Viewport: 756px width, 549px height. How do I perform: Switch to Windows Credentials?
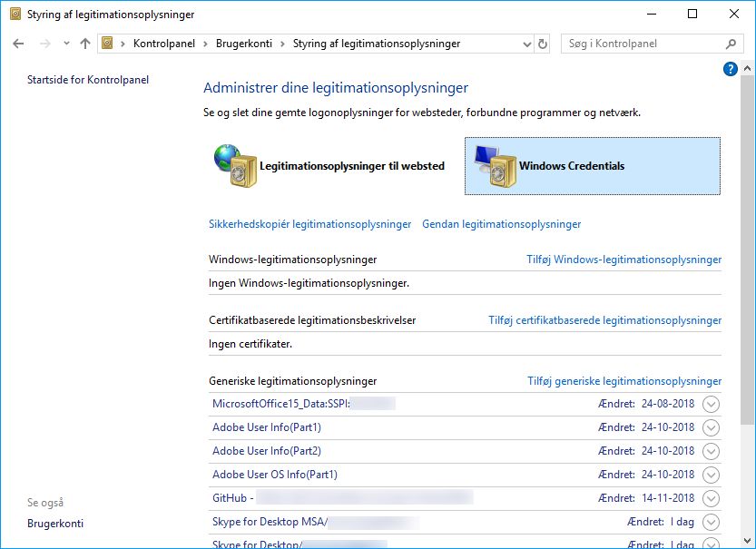(592, 166)
